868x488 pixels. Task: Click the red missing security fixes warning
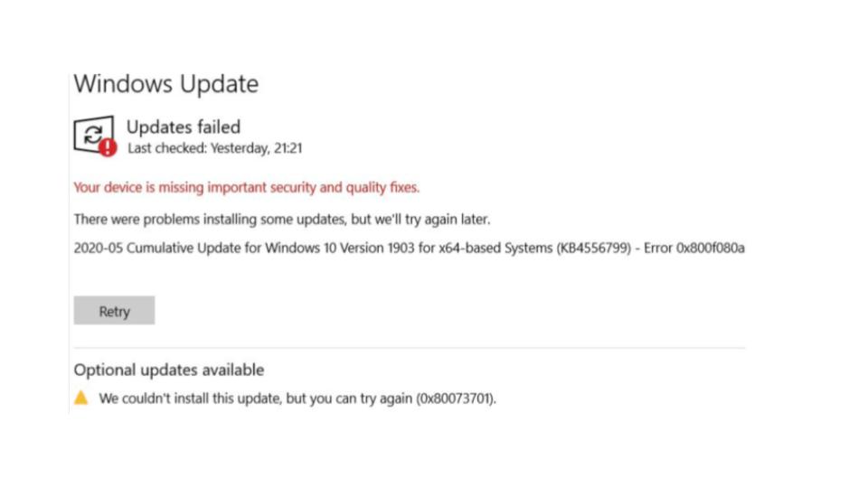point(246,188)
